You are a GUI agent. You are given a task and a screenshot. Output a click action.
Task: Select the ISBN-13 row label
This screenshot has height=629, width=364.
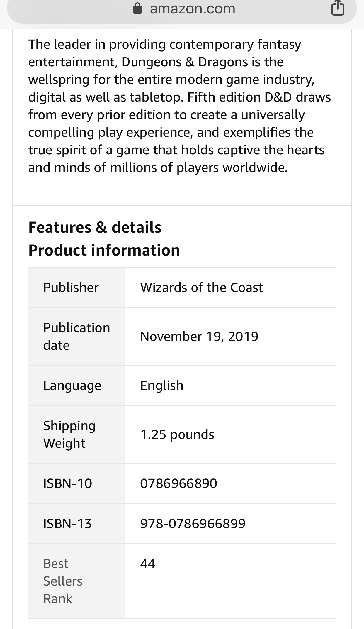67,524
